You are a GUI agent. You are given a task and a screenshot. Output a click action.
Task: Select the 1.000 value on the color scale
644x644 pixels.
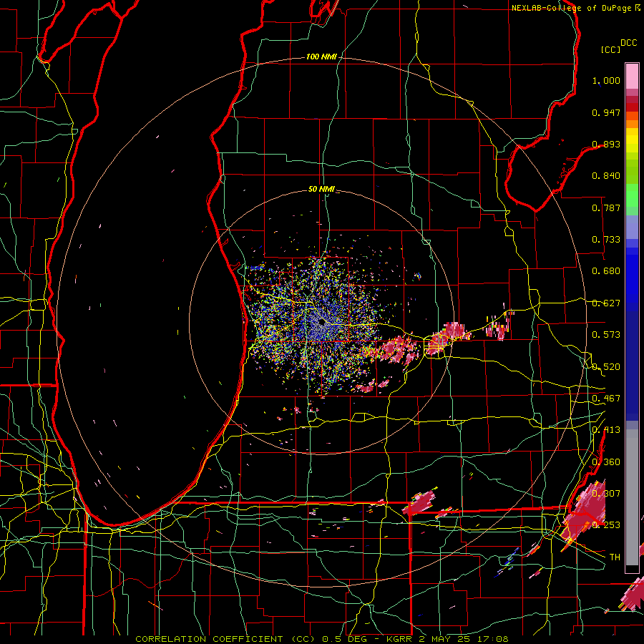point(606,80)
